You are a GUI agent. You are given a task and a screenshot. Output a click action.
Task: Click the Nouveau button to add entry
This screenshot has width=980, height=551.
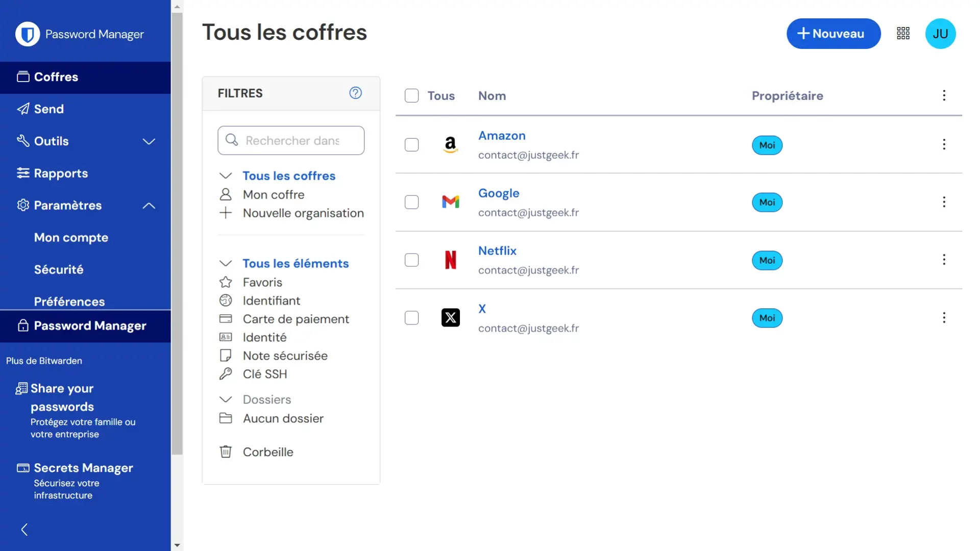834,34
